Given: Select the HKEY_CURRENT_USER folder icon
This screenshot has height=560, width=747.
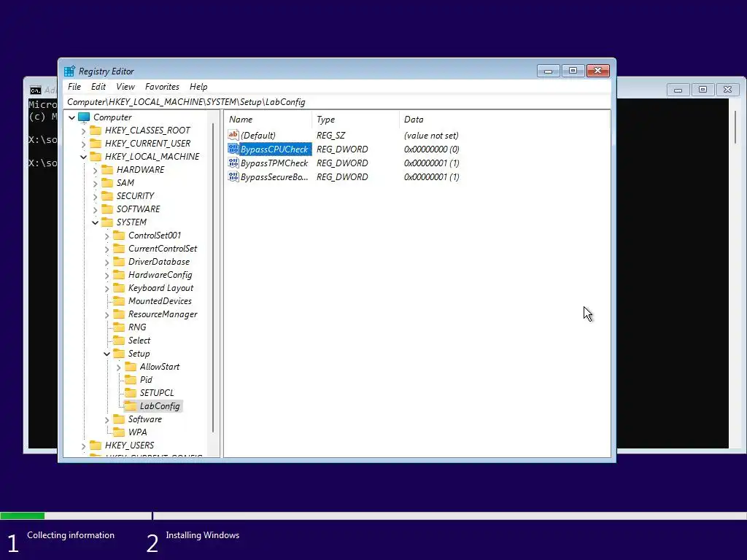Looking at the screenshot, I should click(x=96, y=144).
